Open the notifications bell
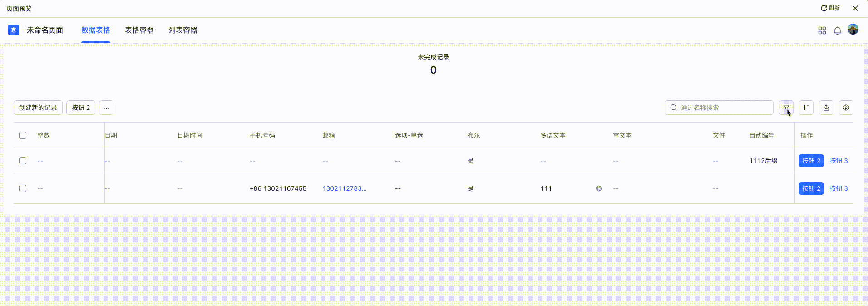This screenshot has width=868, height=306. (838, 30)
